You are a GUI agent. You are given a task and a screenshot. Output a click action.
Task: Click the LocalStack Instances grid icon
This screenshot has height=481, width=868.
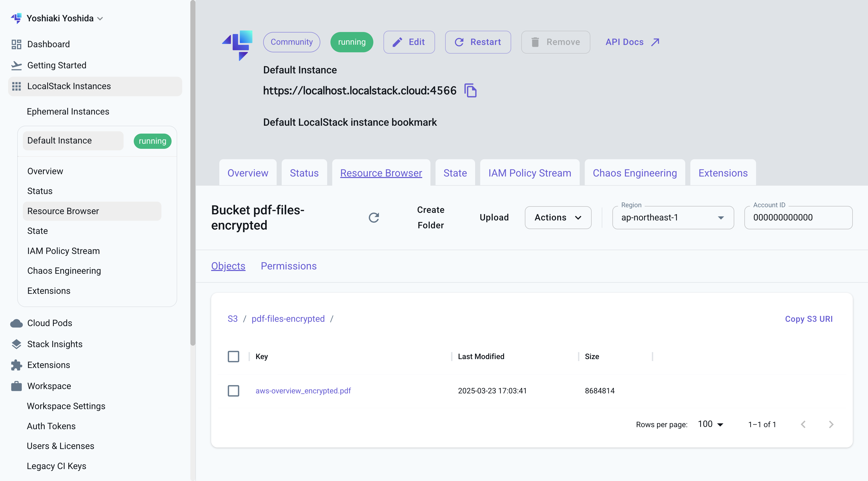tap(16, 86)
